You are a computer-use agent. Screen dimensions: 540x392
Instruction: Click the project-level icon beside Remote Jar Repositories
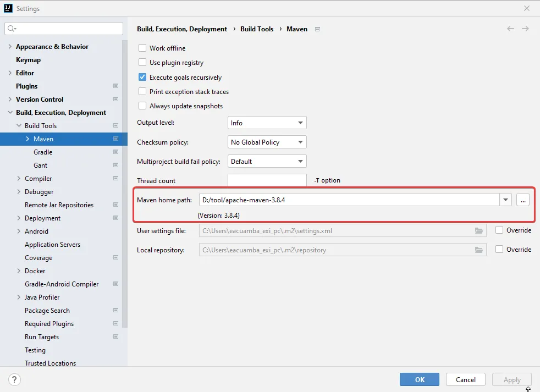115,205
